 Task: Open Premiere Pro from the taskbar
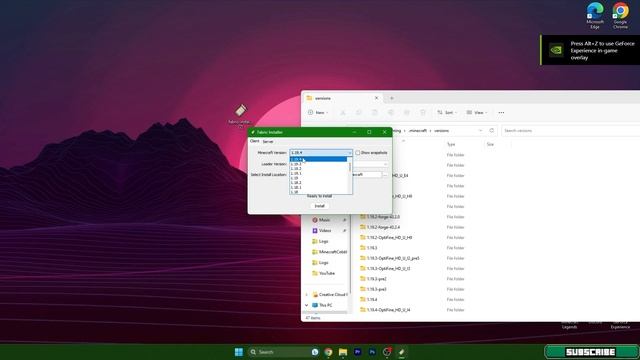tap(358, 352)
